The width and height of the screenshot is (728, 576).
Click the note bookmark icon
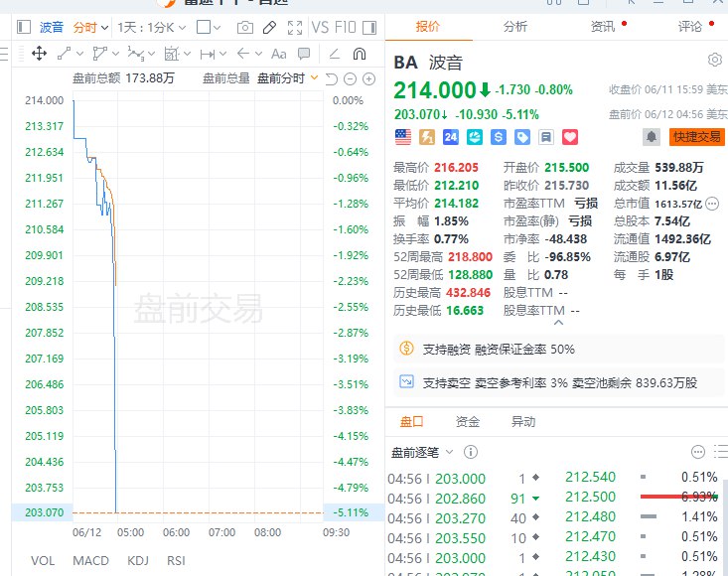(546, 137)
